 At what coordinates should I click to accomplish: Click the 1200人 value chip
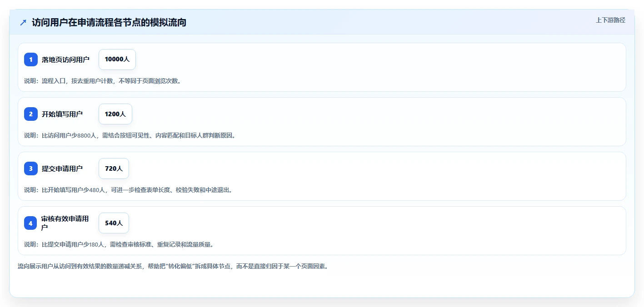pyautogui.click(x=115, y=114)
